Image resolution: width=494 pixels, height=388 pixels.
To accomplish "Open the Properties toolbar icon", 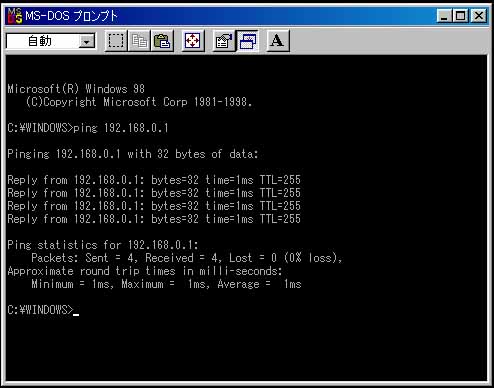I will (223, 41).
